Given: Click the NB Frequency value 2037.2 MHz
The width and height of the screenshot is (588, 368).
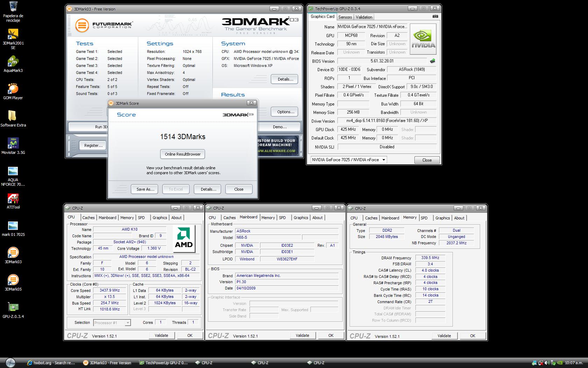Looking at the screenshot, I should click(456, 243).
